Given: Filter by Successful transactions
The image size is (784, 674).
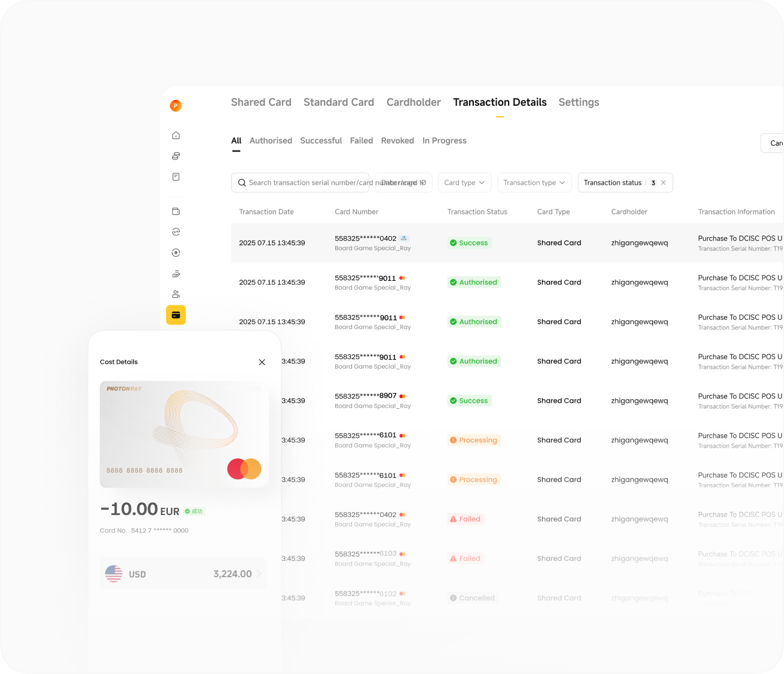Looking at the screenshot, I should (321, 140).
